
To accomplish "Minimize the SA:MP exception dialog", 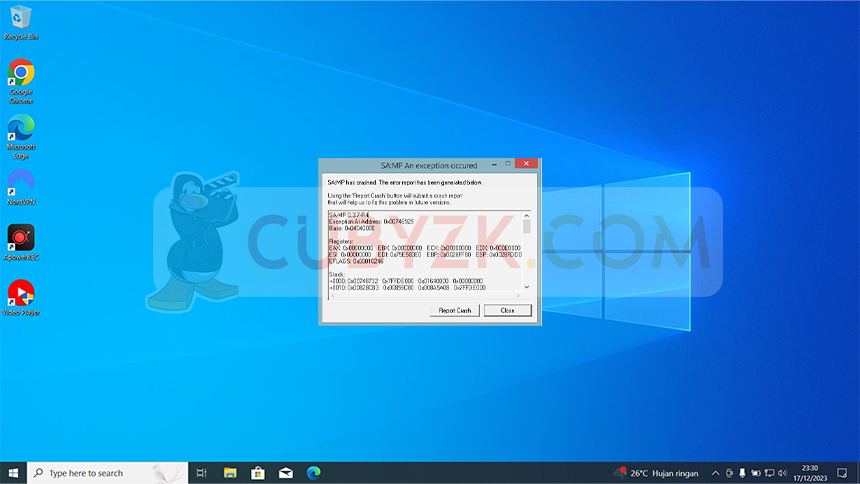I will click(494, 164).
